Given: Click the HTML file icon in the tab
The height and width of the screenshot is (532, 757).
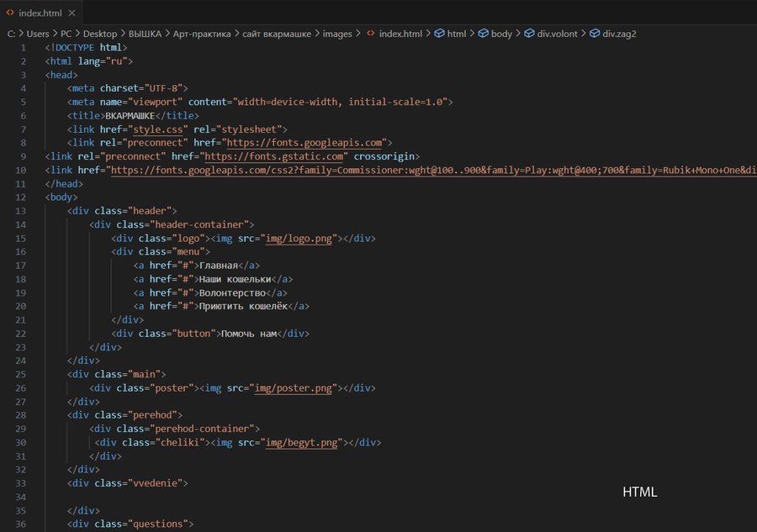Looking at the screenshot, I should 10,13.
